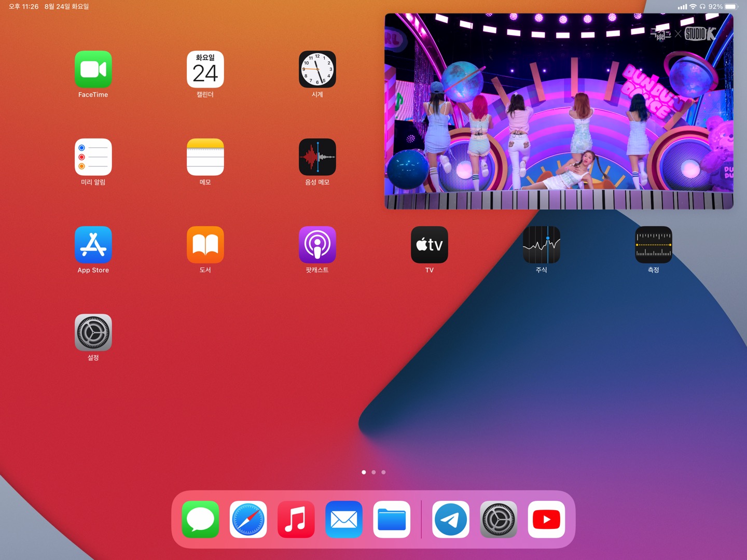Open Settings (설정) on home screen

coord(93,332)
